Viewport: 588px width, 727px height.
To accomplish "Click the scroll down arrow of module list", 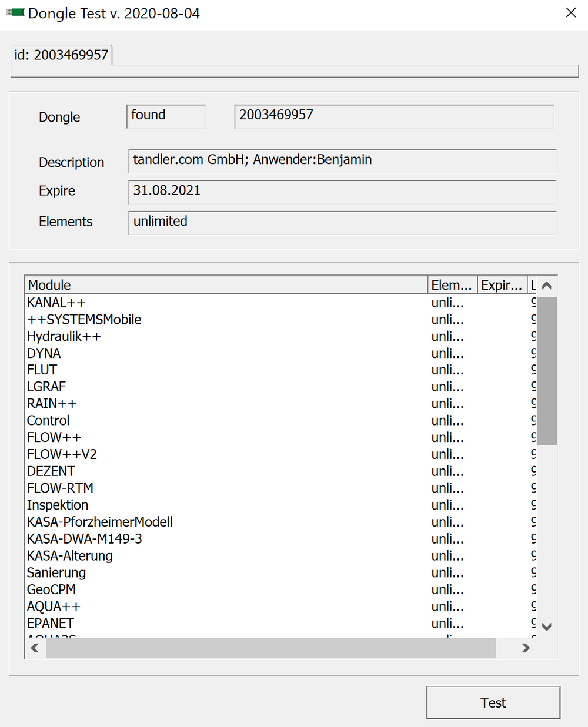I will point(546,627).
